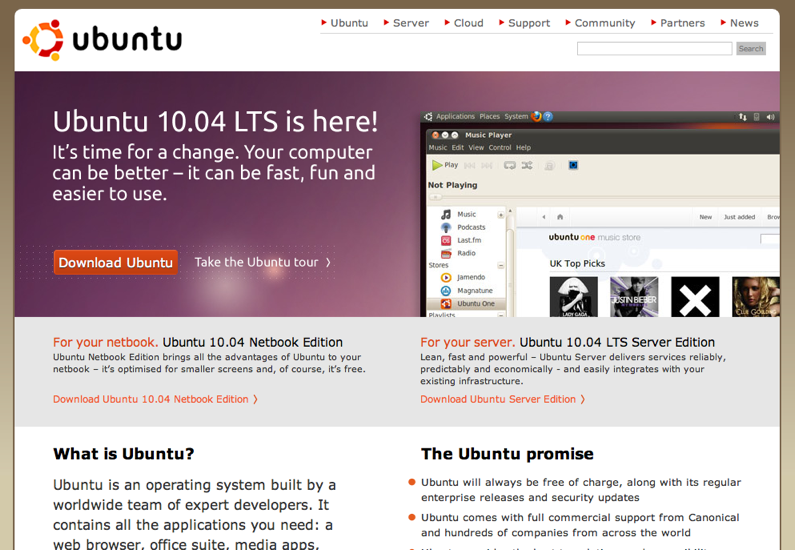Click the "Not Playing" status text
This screenshot has height=550, width=795.
tap(452, 185)
